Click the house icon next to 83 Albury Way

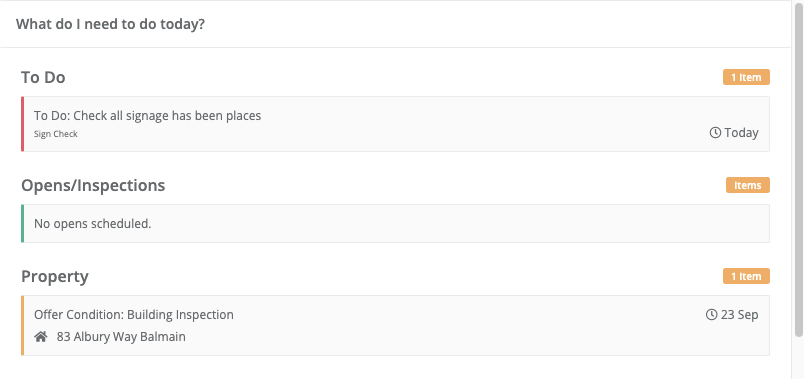point(41,337)
